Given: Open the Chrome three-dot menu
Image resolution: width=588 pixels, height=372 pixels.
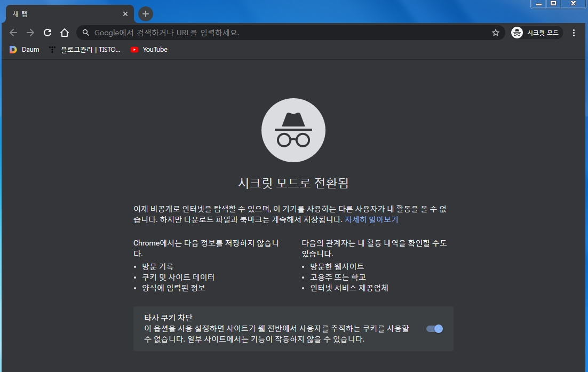Looking at the screenshot, I should tap(574, 33).
